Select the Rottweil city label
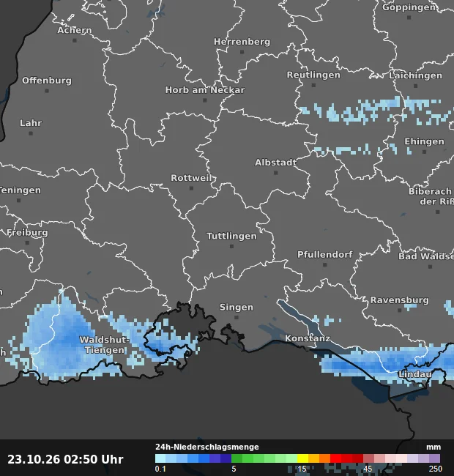Viewport: 454px width, 476px height. [191, 178]
